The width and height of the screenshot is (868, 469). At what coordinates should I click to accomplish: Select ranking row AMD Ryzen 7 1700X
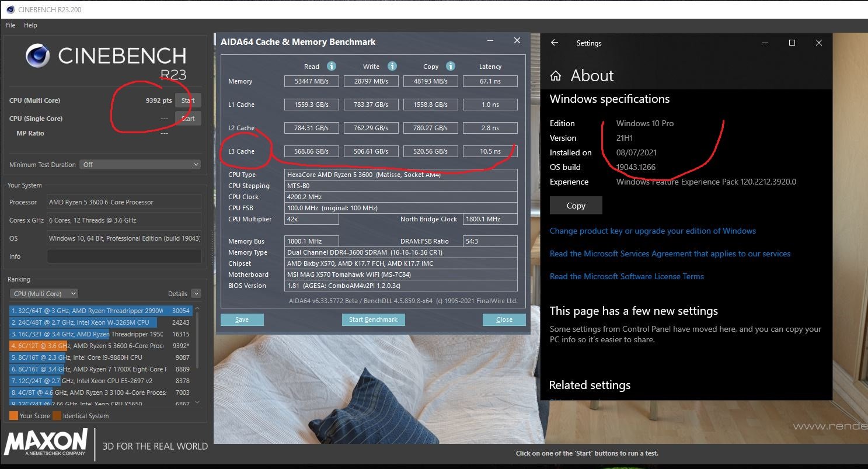pyautogui.click(x=100, y=369)
